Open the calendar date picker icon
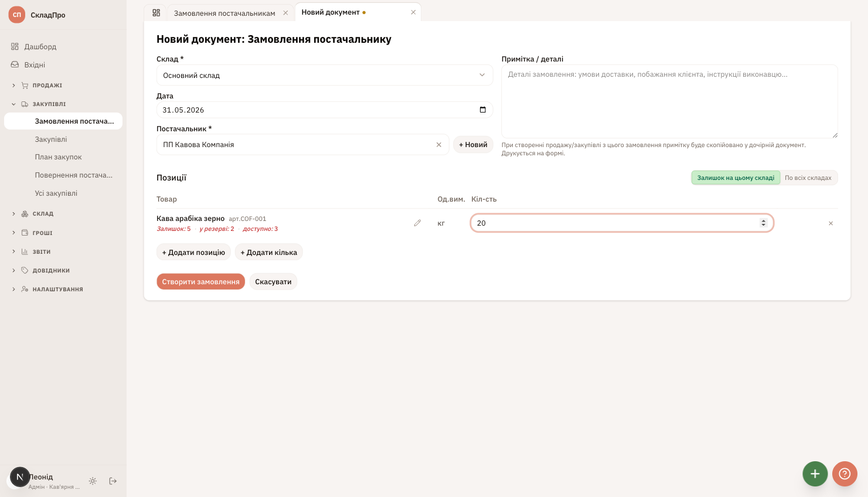 pyautogui.click(x=483, y=110)
